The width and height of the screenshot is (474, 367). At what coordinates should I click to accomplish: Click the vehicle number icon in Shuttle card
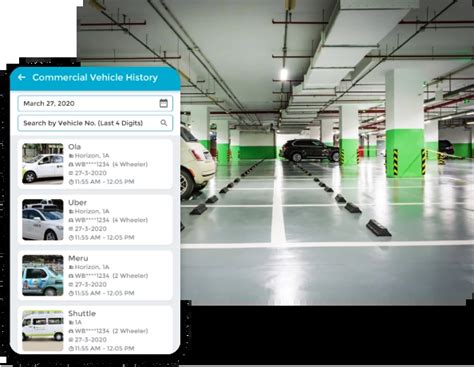71,331
